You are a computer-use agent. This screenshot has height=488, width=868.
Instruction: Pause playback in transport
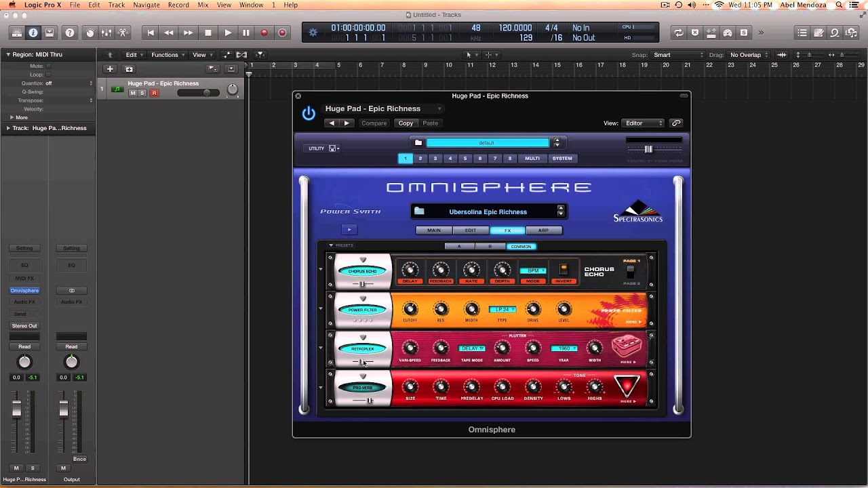click(245, 33)
